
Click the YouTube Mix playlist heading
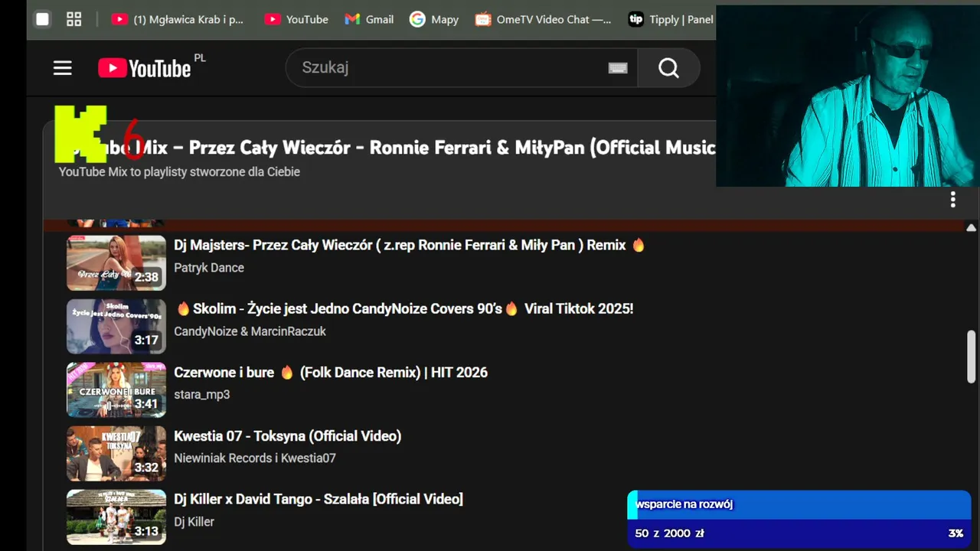(x=387, y=148)
